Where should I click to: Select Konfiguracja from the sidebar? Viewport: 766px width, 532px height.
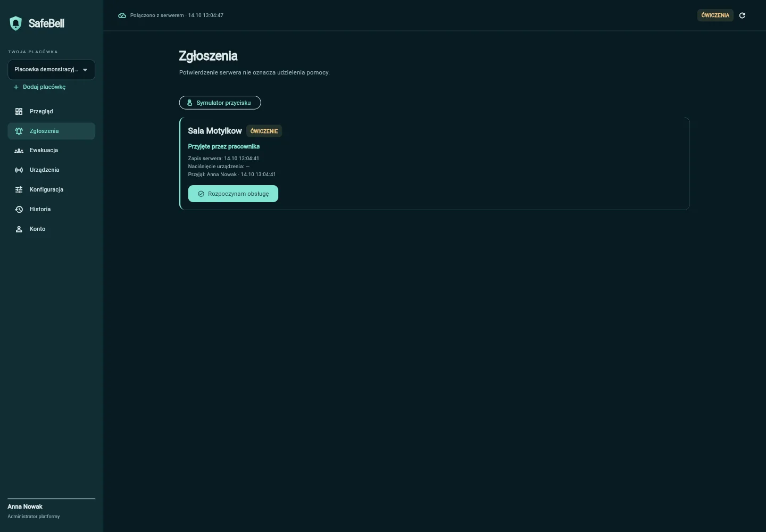tap(52, 190)
